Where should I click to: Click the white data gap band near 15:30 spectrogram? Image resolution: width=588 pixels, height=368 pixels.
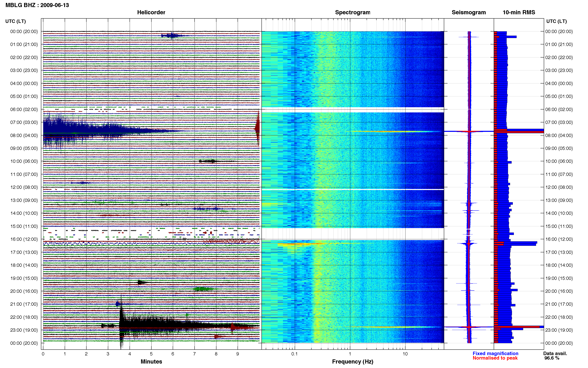[x=353, y=234]
